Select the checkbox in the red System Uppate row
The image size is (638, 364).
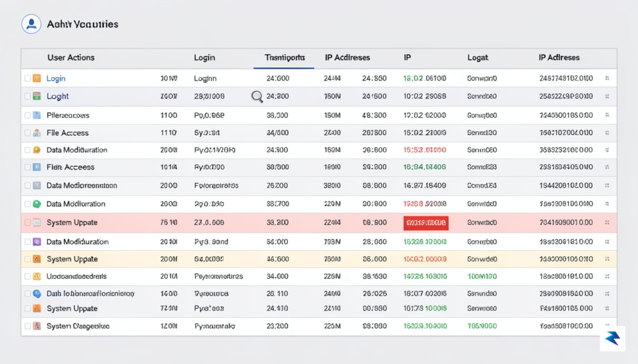[27, 223]
